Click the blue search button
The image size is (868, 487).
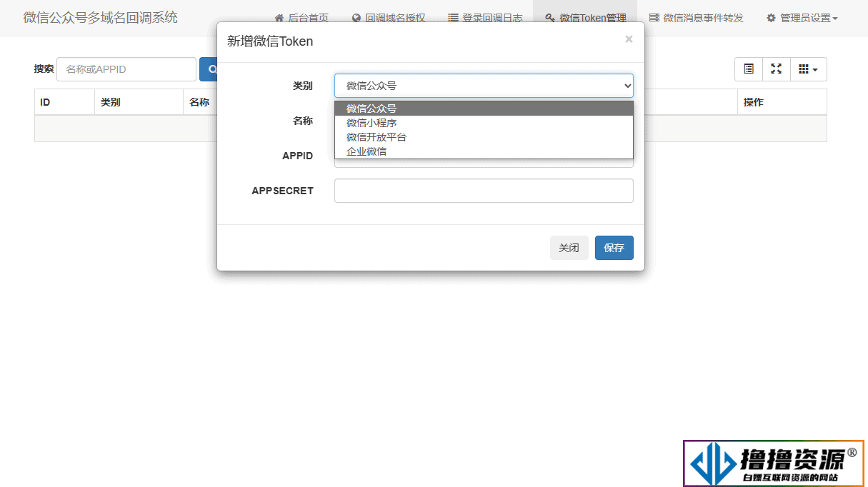[209, 69]
